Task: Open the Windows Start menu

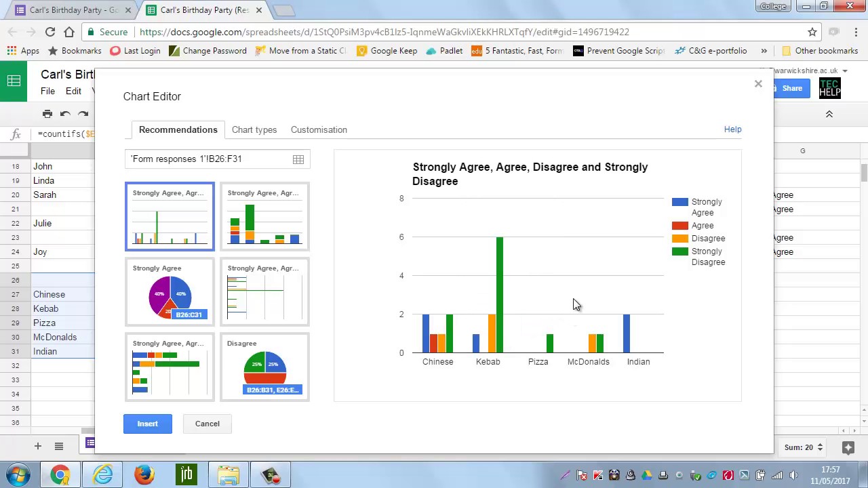Action: click(18, 474)
